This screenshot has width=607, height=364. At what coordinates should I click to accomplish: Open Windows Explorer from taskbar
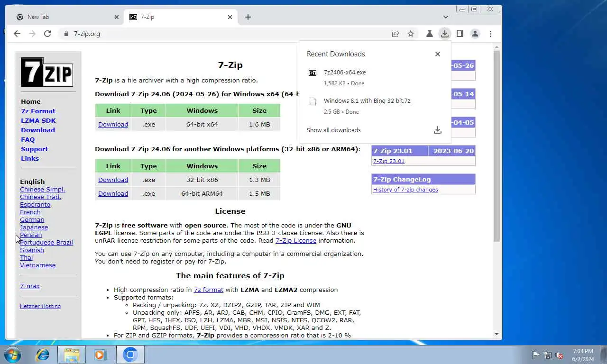point(72,355)
